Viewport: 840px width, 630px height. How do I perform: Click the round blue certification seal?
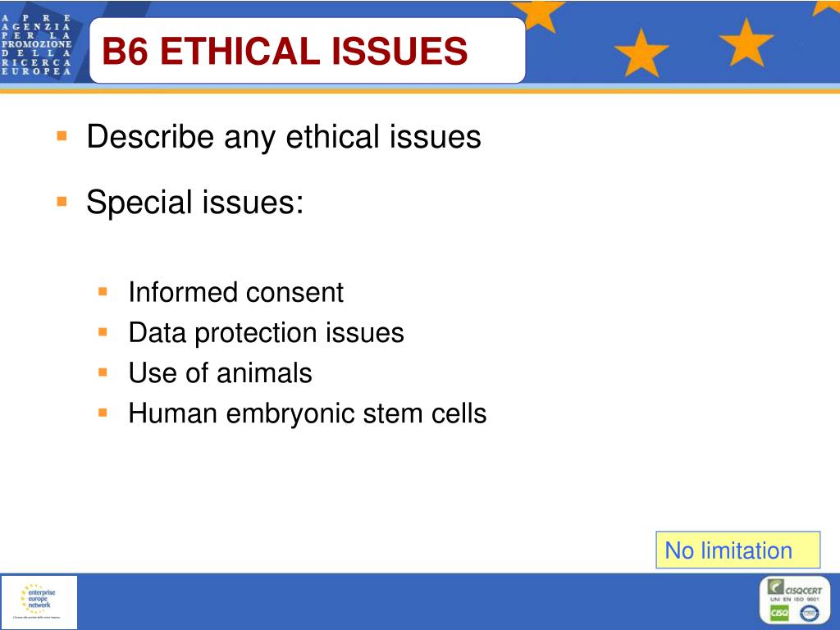pos(809,613)
